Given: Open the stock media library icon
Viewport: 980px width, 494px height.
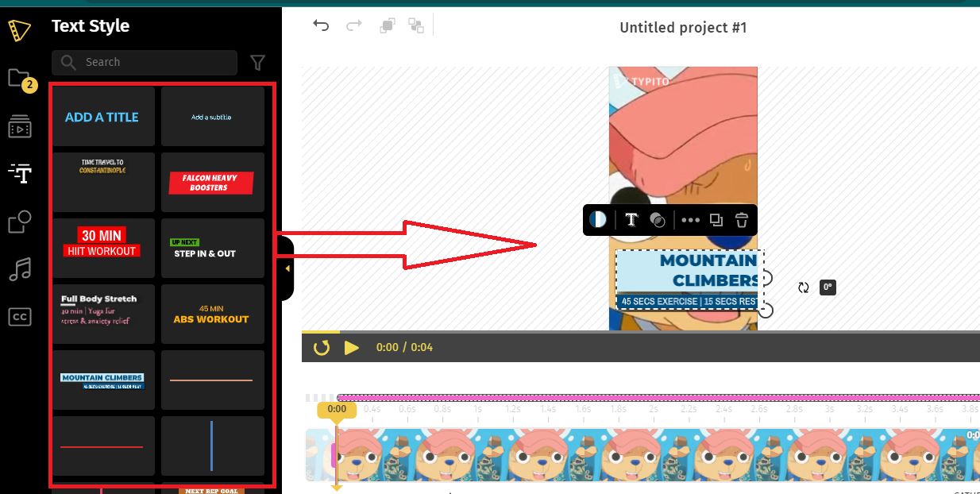Looking at the screenshot, I should pos(20,126).
